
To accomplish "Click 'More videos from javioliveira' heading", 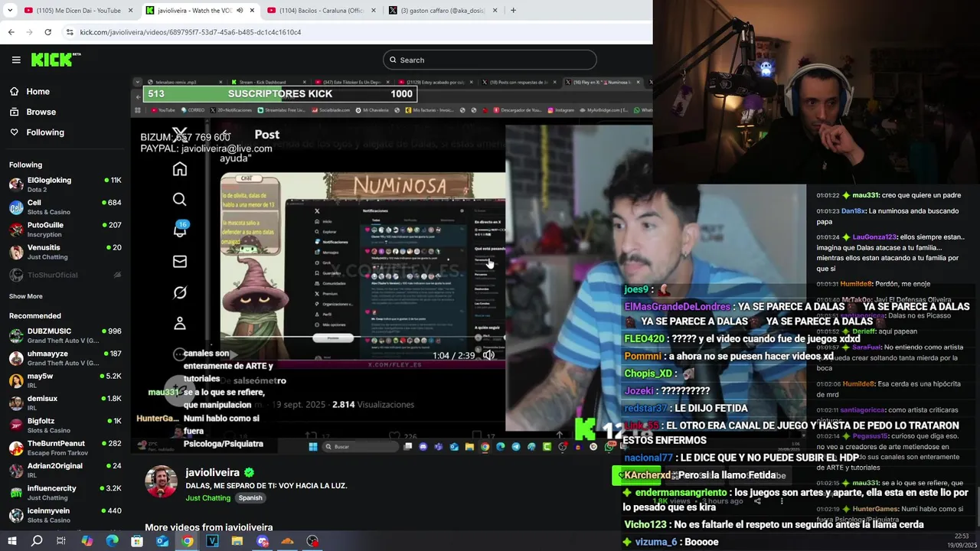I will click(209, 527).
